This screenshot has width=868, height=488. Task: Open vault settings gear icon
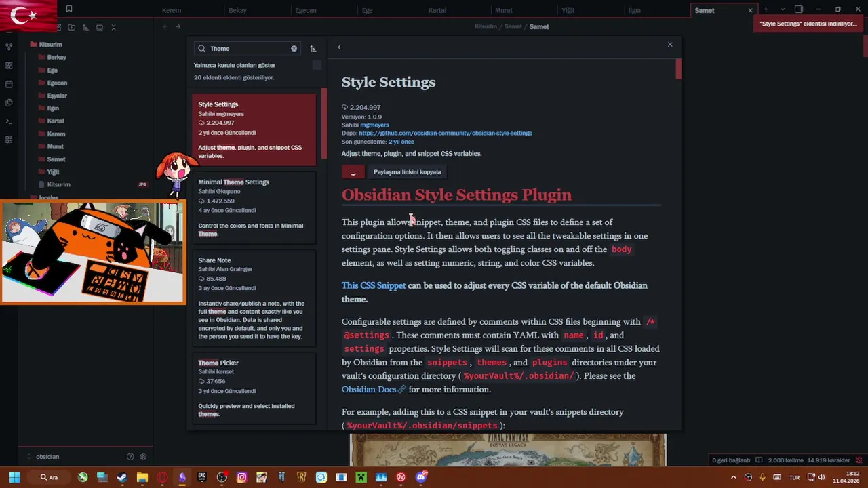[144, 457]
